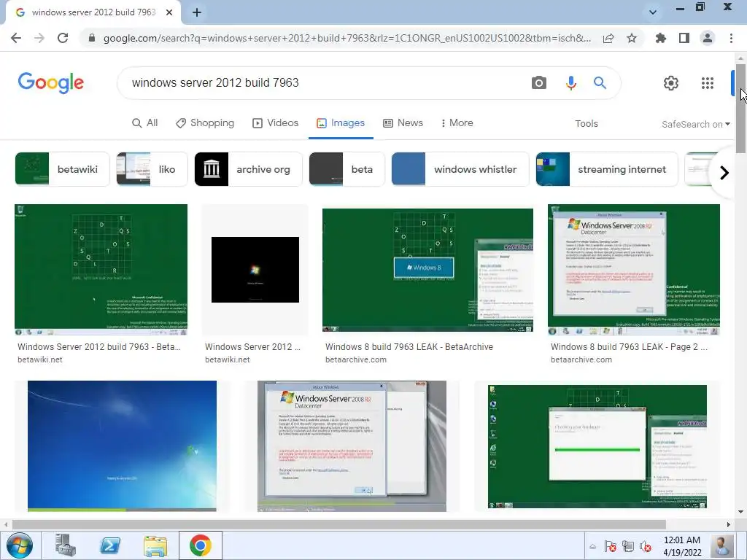Expand the More search options menu
The image size is (747, 560).
pyautogui.click(x=457, y=122)
